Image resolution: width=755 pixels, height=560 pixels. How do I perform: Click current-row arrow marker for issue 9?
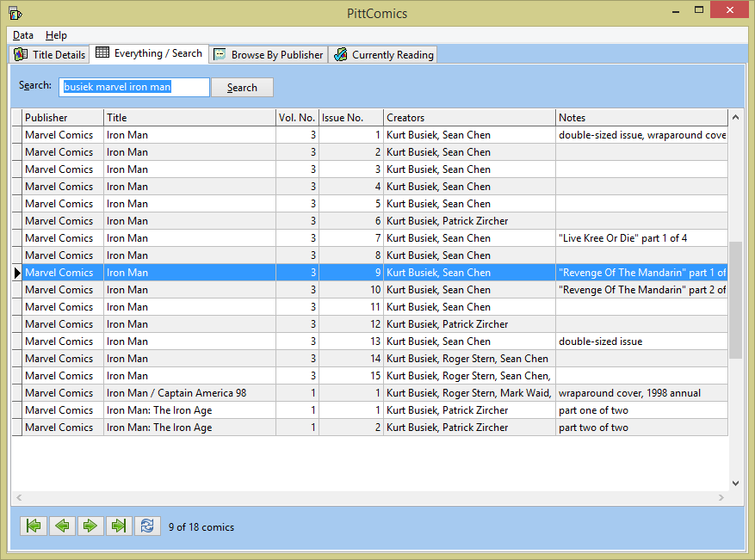(17, 273)
